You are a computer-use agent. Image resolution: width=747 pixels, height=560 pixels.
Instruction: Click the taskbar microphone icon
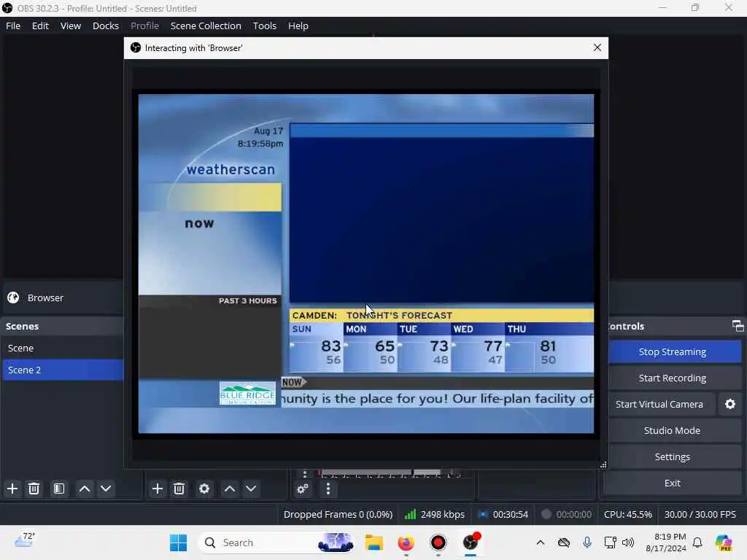[x=587, y=542]
